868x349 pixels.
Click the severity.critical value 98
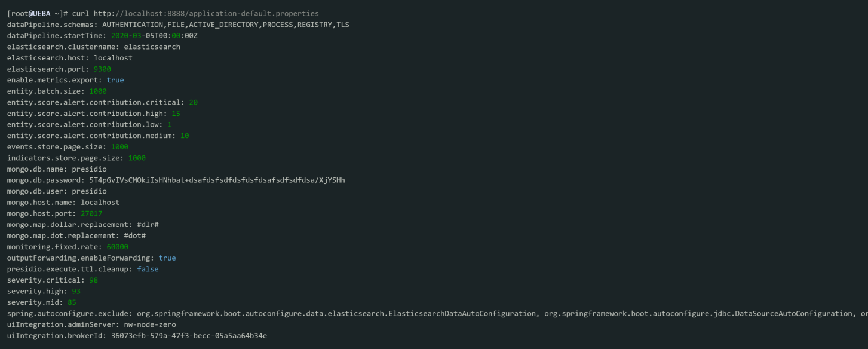[93, 280]
